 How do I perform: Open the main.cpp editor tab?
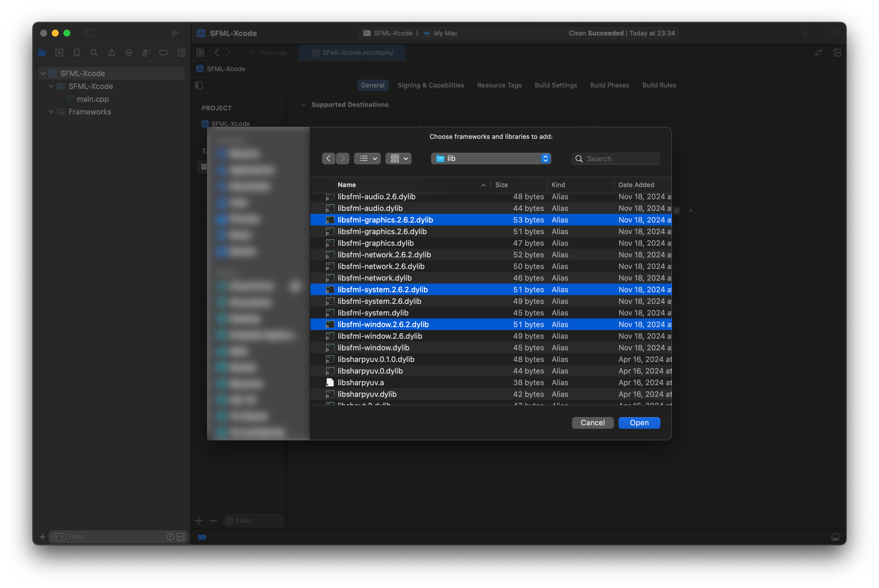click(269, 53)
